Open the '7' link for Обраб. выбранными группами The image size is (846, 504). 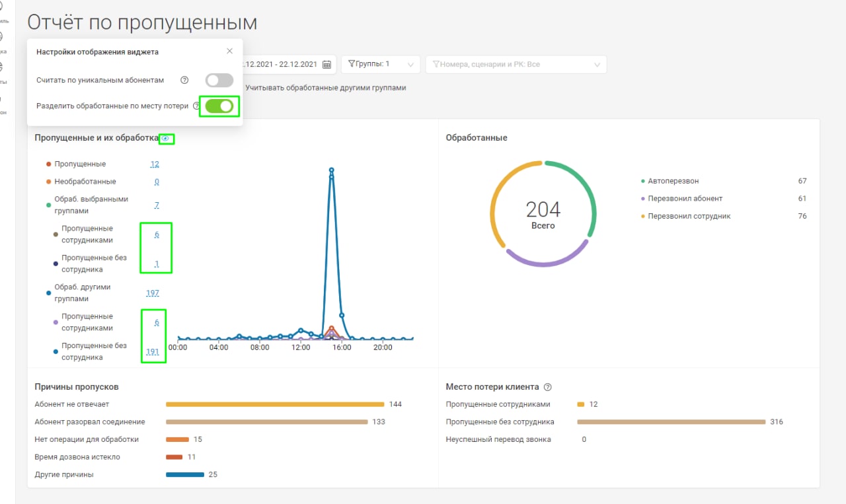157,205
